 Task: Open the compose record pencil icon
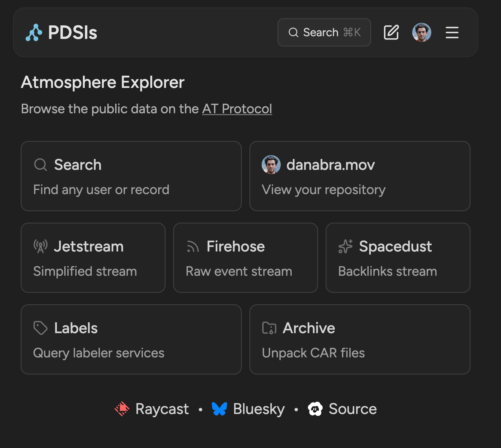pyautogui.click(x=391, y=33)
